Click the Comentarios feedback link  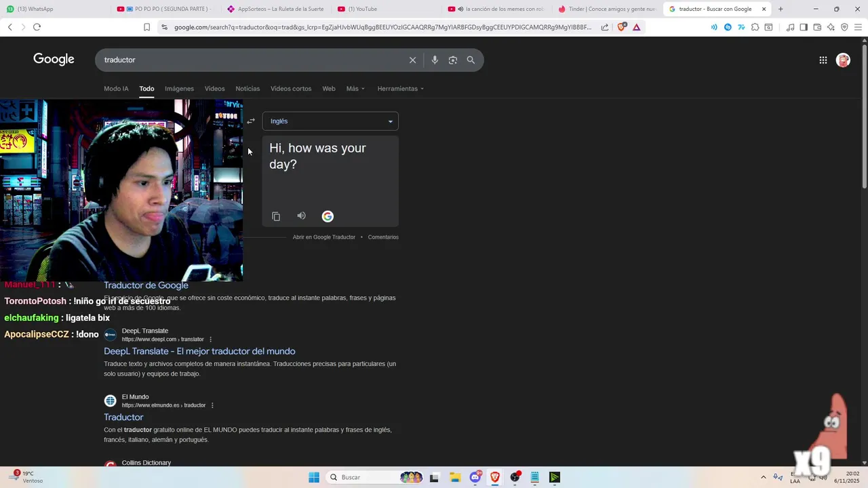(383, 237)
